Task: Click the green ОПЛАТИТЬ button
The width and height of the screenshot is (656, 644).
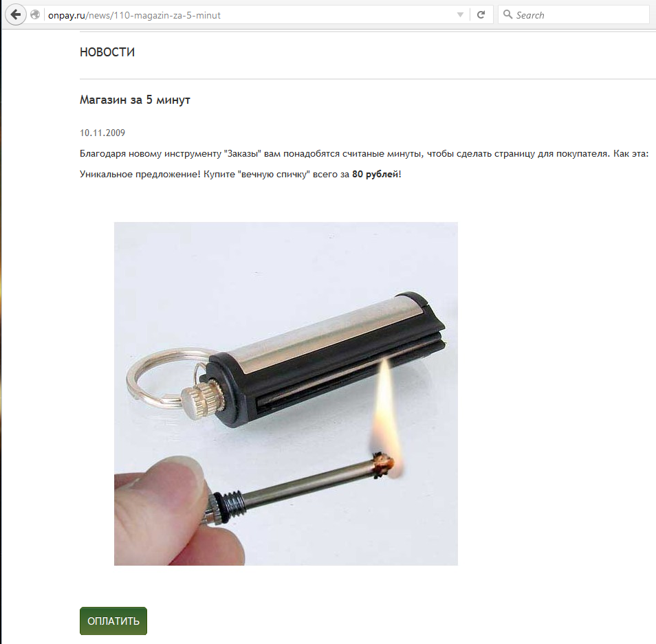Action: (x=113, y=621)
